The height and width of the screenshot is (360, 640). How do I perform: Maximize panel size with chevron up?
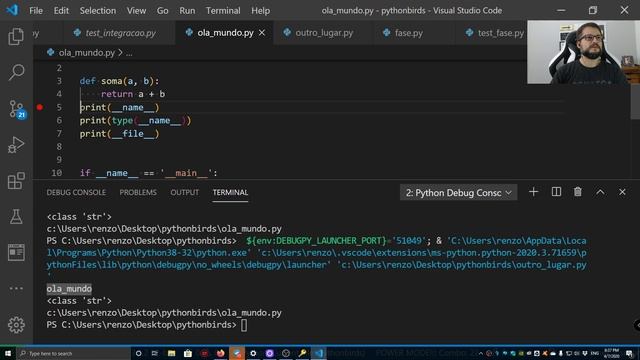pyautogui.click(x=600, y=192)
